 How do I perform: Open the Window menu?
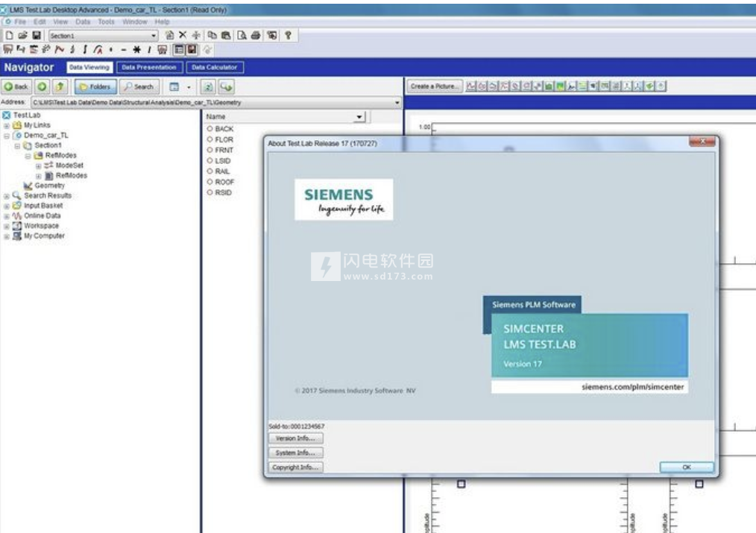click(x=134, y=22)
